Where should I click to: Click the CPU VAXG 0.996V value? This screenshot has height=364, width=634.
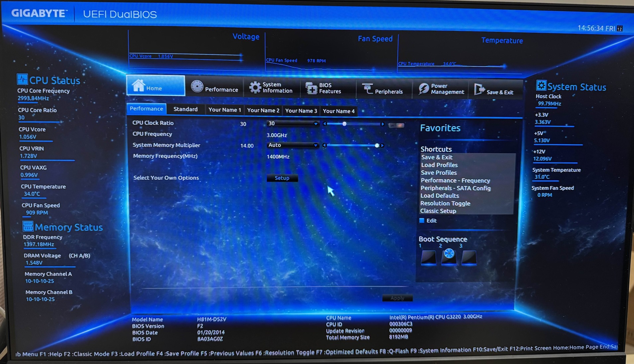click(29, 175)
